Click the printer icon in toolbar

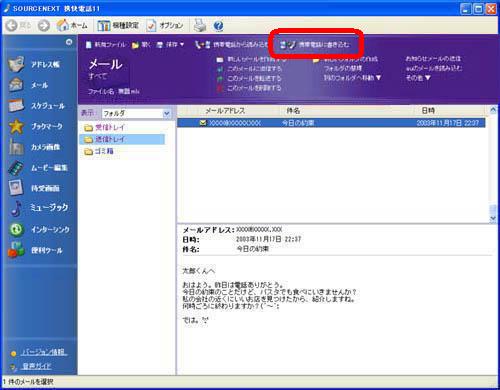pyautogui.click(x=200, y=25)
